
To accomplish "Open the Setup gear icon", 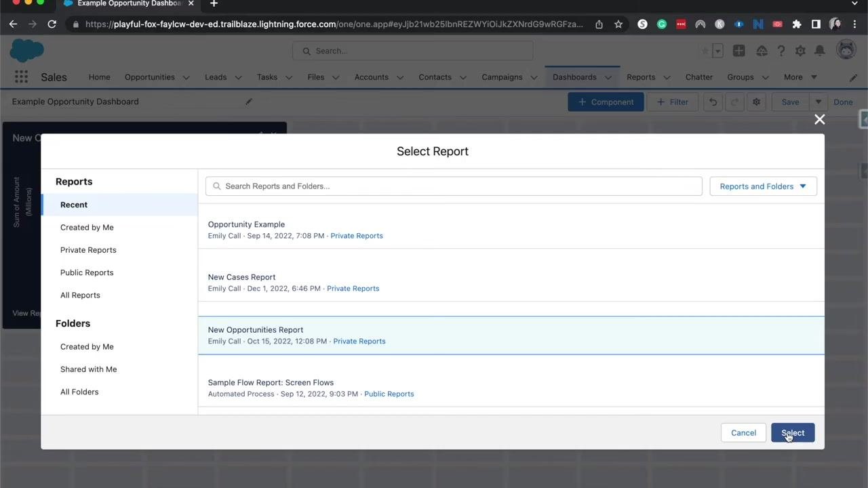I will coord(800,51).
